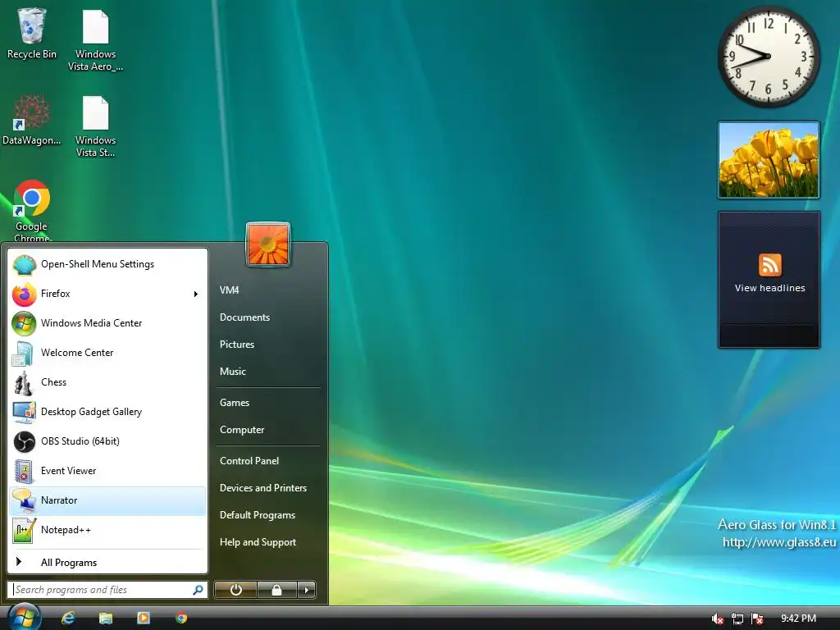The height and width of the screenshot is (630, 840).
Task: Click the muted volume tray icon
Action: [717, 619]
